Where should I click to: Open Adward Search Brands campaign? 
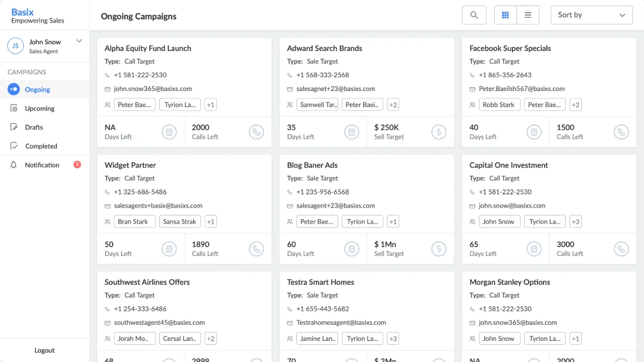[324, 48]
